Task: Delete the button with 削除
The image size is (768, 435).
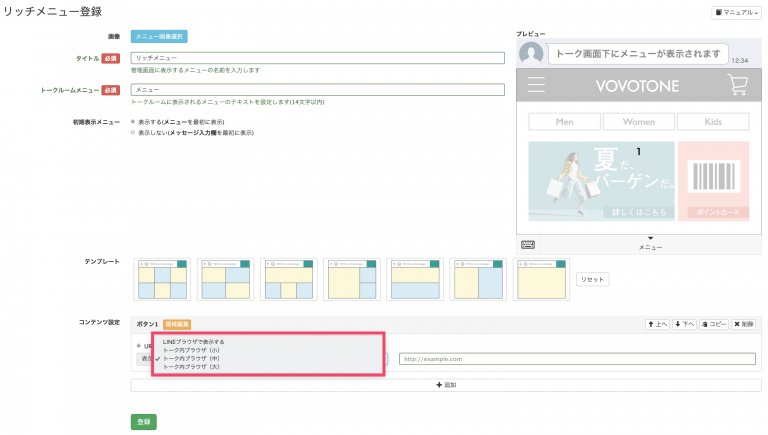Action: (745, 324)
